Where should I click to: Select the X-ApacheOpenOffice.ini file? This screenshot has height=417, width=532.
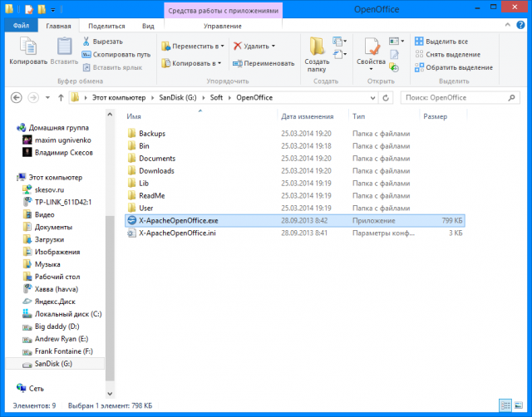point(295,233)
